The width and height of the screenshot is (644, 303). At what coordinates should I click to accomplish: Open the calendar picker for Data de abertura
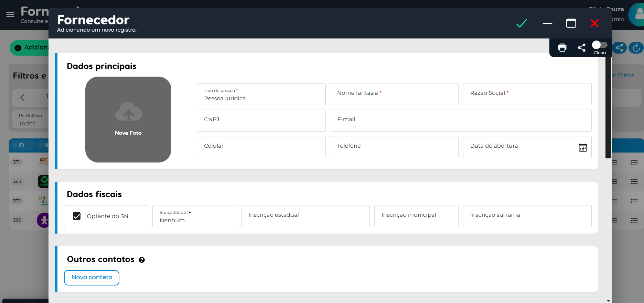click(582, 147)
